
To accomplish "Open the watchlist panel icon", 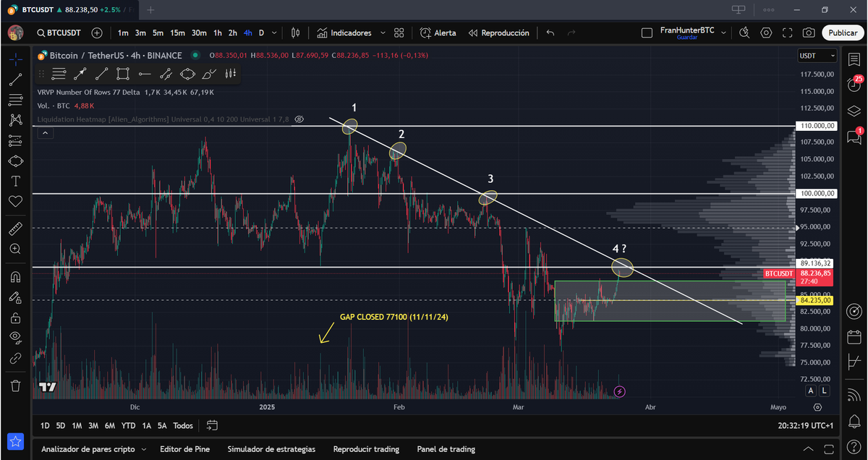I will click(854, 60).
